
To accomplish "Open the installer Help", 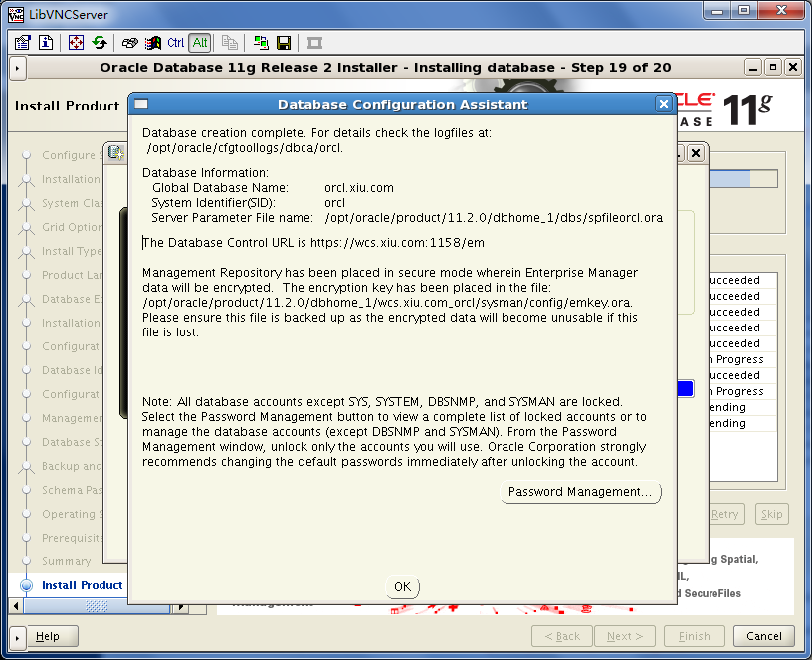I will pyautogui.click(x=53, y=637).
